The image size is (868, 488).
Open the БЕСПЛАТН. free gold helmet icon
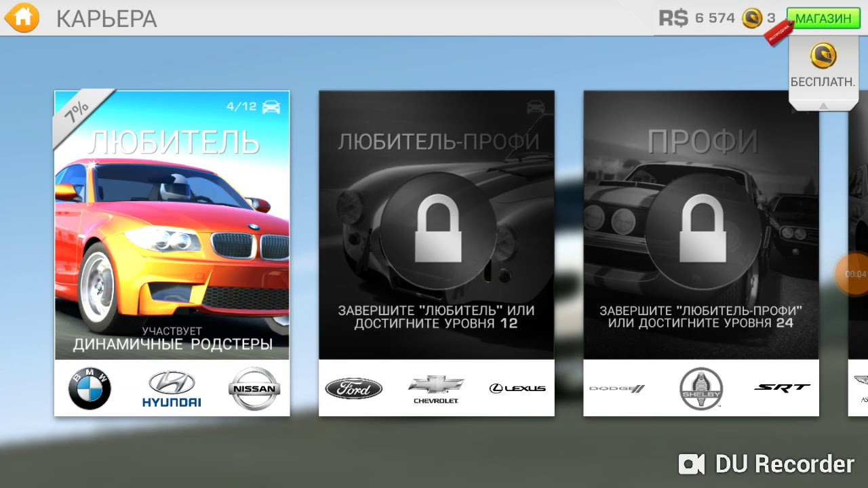point(823,56)
